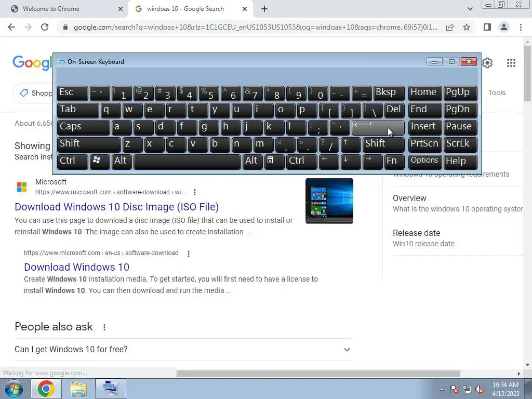Open the Download Windows 10 sub-result link
Screen dimensions: 532x399
(77, 267)
